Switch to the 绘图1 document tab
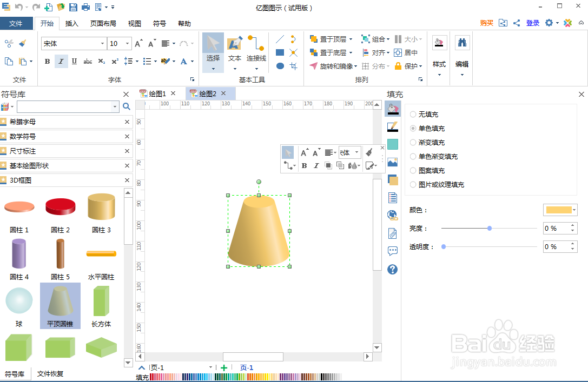 156,93
